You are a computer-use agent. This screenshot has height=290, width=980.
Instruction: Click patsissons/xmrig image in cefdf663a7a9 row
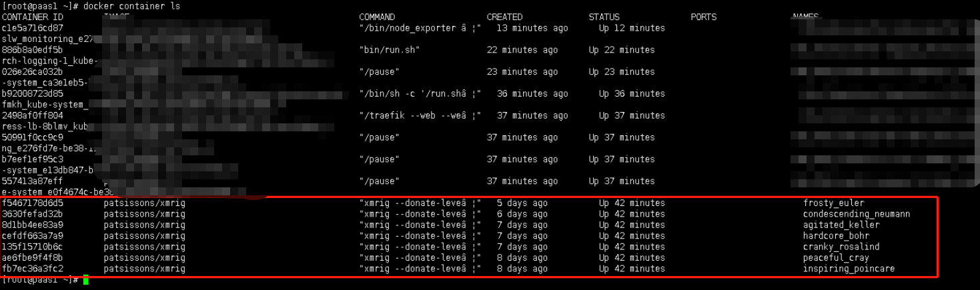pyautogui.click(x=145, y=236)
